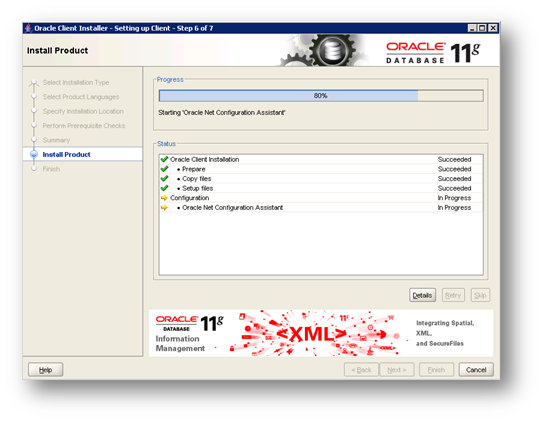Click the Finish button

tap(436, 370)
